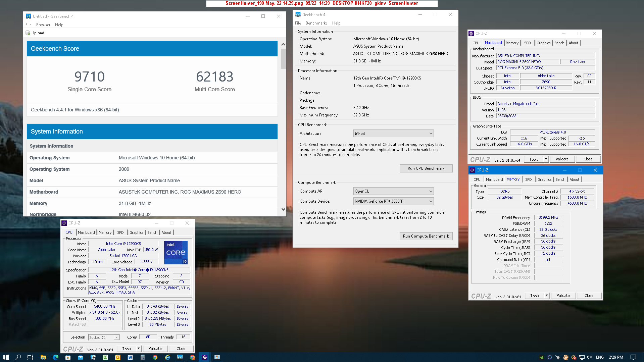Open Microsoft Edge from the taskbar
The height and width of the screenshot is (362, 644).
tap(55, 357)
